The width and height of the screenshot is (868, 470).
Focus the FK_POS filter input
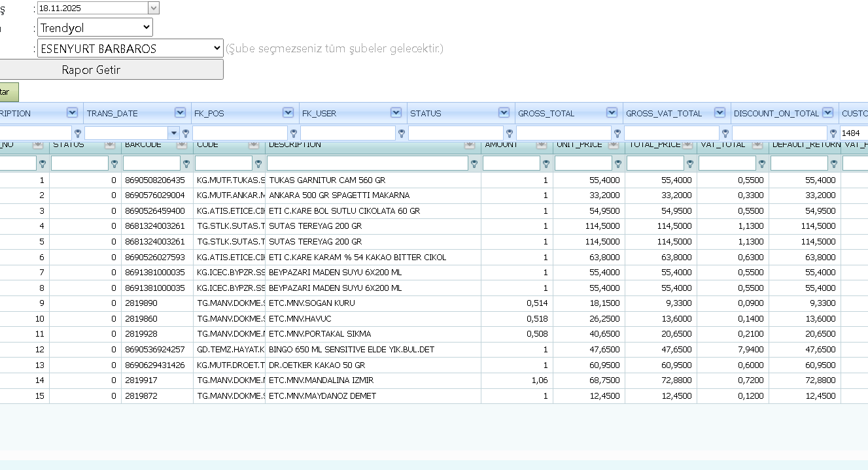240,133
